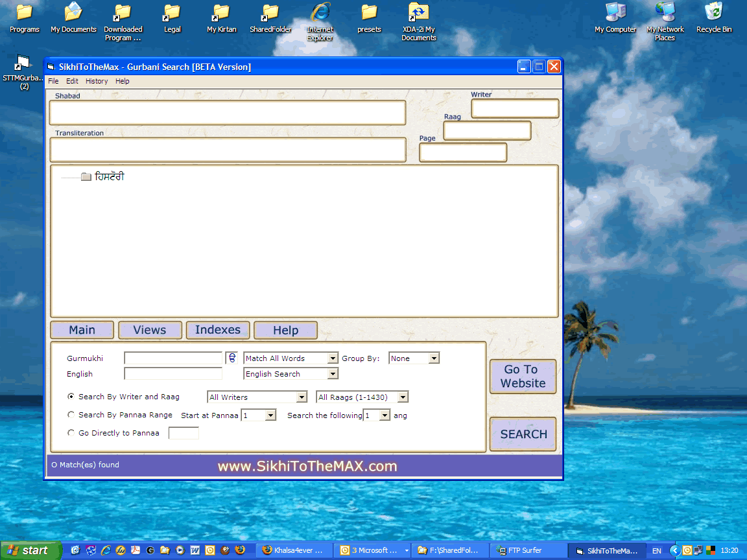This screenshot has height=560, width=747.
Task: Click the Ik Onkar Gurmukhi keyboard icon
Action: click(231, 358)
